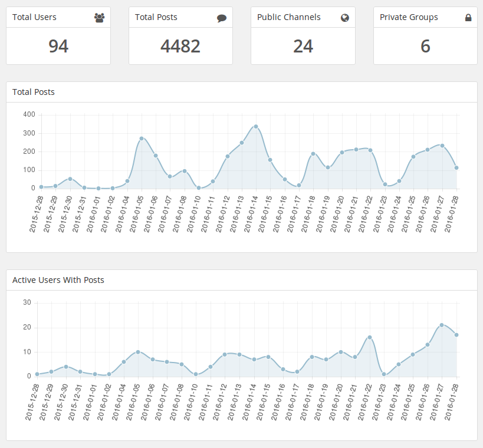Click the 2016-01-23 data point in Total Posts chart
Image resolution: width=483 pixels, height=448 pixels.
click(385, 185)
